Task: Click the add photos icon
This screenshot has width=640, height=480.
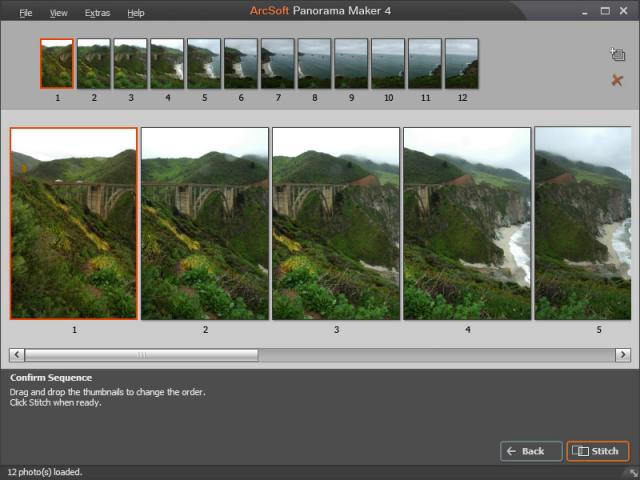Action: (x=617, y=54)
